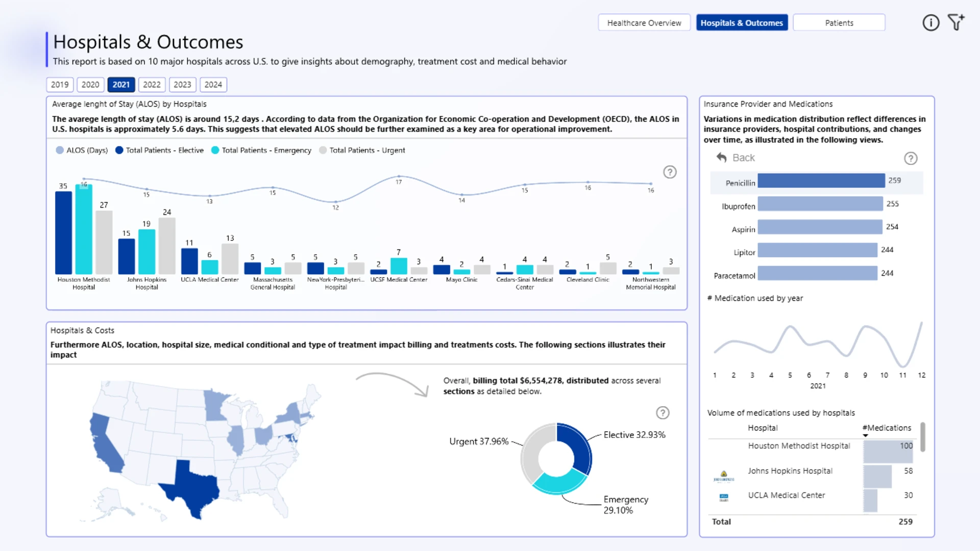The height and width of the screenshot is (551, 980).
Task: Open help icon above billing donut chart
Action: (x=663, y=413)
